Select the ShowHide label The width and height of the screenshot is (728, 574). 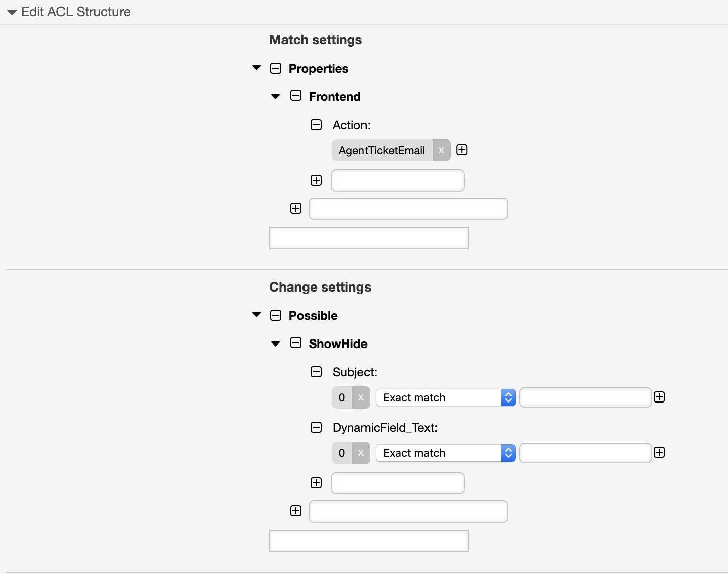338,344
